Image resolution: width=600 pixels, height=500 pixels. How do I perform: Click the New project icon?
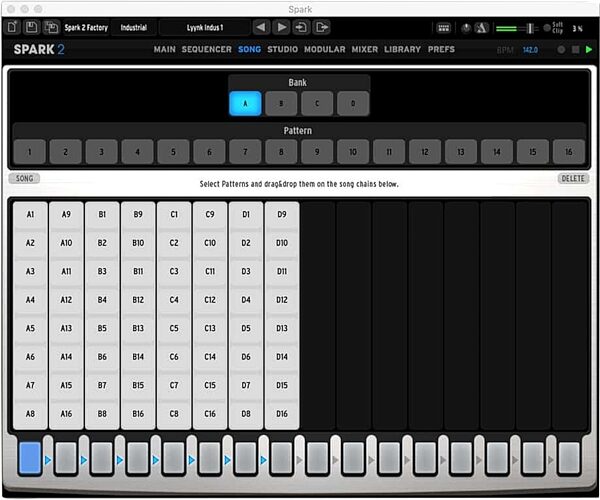(x=12, y=27)
